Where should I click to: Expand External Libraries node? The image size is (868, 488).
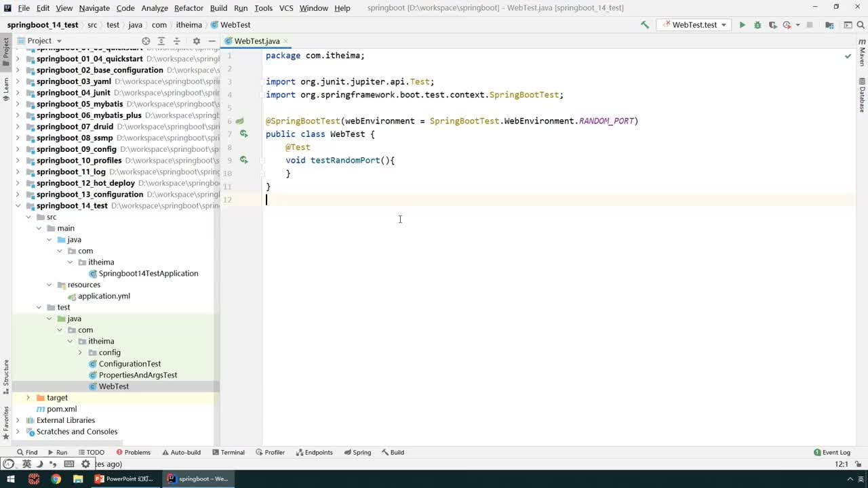click(18, 420)
